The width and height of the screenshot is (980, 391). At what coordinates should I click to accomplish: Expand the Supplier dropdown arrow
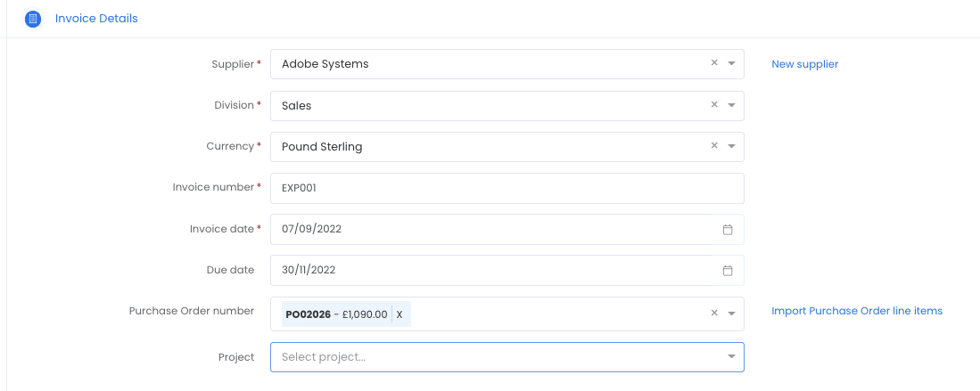point(731,64)
